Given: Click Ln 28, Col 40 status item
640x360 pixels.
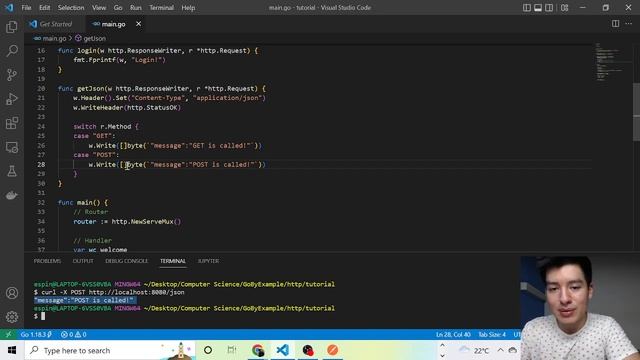Looking at the screenshot, I should (x=453, y=334).
